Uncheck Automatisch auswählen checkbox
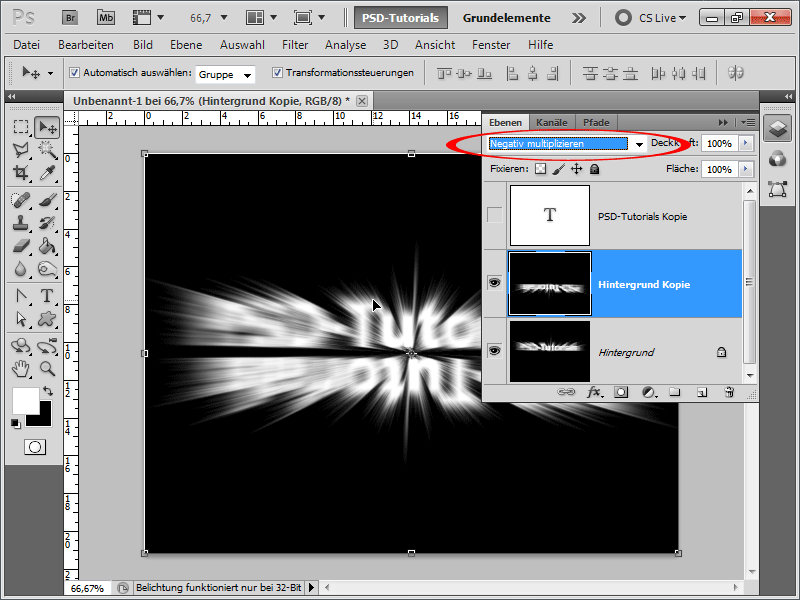This screenshot has width=800, height=600. (75, 73)
